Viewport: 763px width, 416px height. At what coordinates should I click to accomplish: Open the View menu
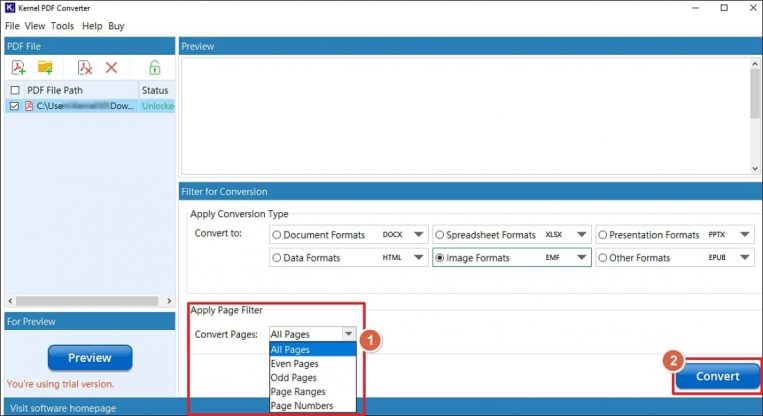click(x=35, y=26)
